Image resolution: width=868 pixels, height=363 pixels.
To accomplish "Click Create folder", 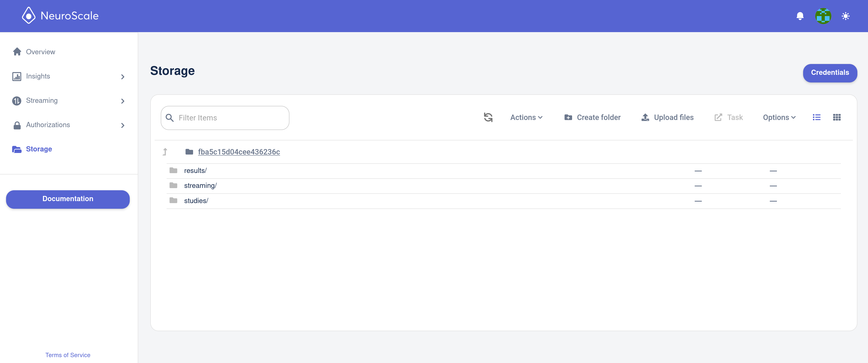I will click(x=592, y=117).
